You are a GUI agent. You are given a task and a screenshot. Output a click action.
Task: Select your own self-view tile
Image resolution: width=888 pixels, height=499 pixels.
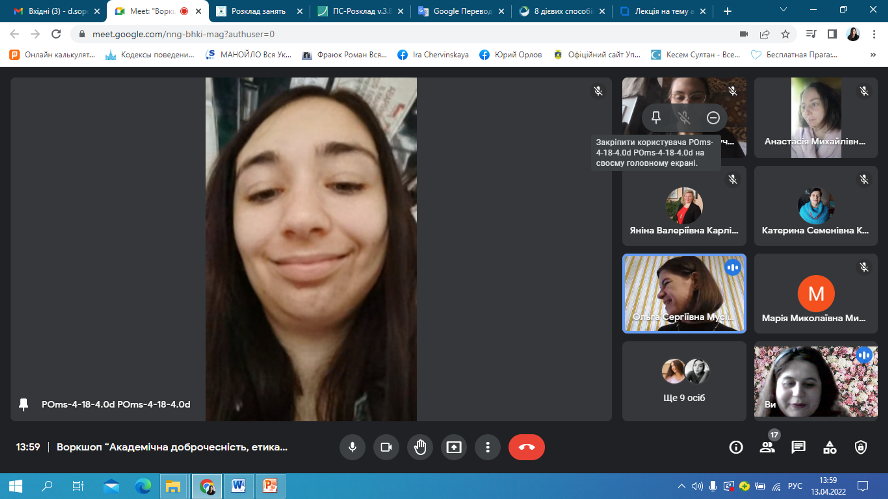click(x=816, y=381)
